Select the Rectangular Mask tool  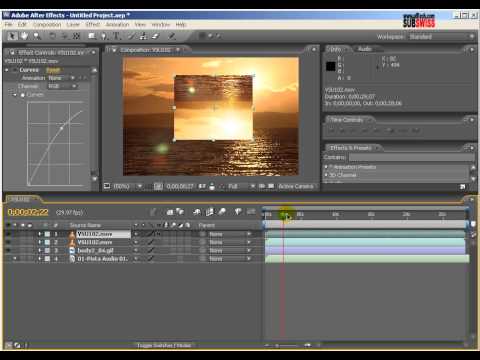[x=92, y=36]
